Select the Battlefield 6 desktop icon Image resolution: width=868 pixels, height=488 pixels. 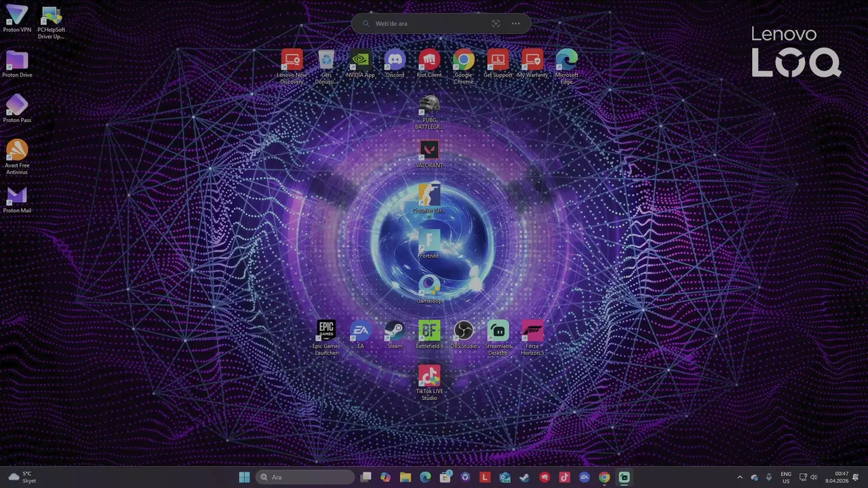pos(429,335)
